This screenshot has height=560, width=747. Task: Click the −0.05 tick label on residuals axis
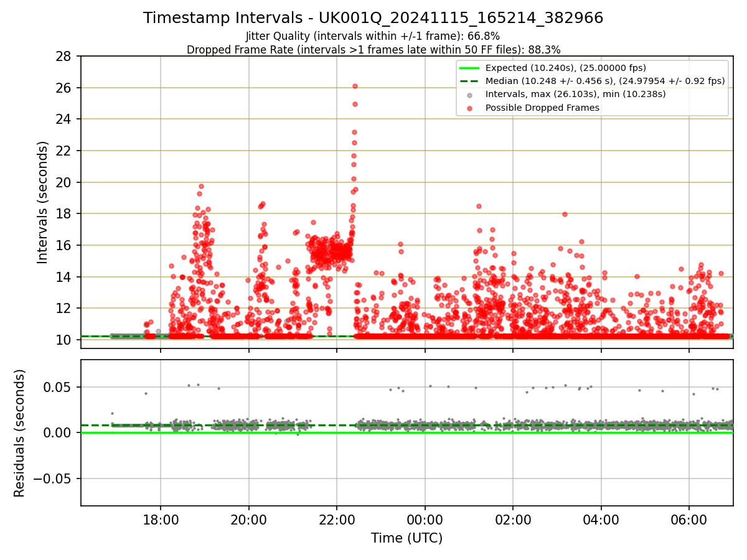52,478
